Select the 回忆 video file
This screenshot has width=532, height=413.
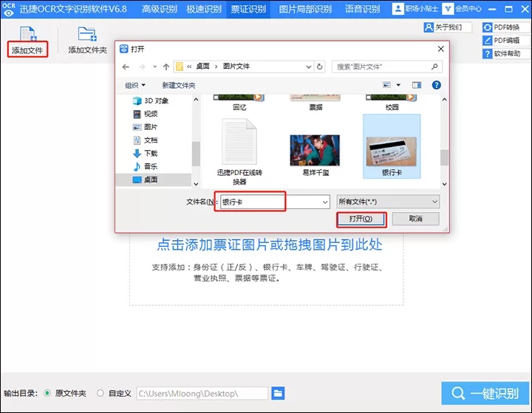[x=239, y=103]
